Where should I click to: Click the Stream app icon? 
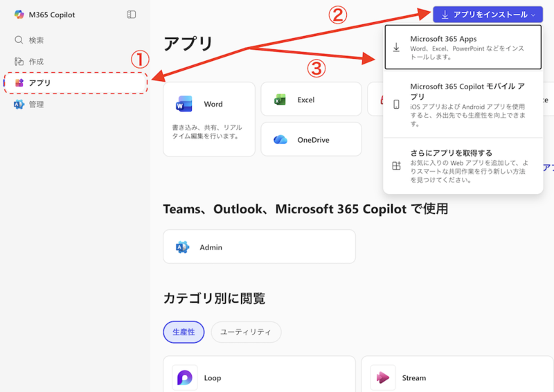tap(383, 378)
